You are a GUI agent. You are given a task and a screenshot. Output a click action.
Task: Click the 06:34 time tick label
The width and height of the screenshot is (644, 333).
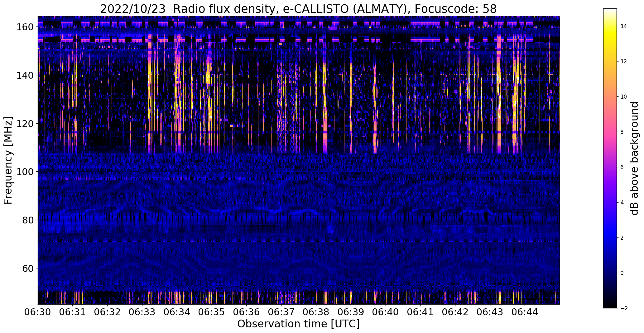177,312
